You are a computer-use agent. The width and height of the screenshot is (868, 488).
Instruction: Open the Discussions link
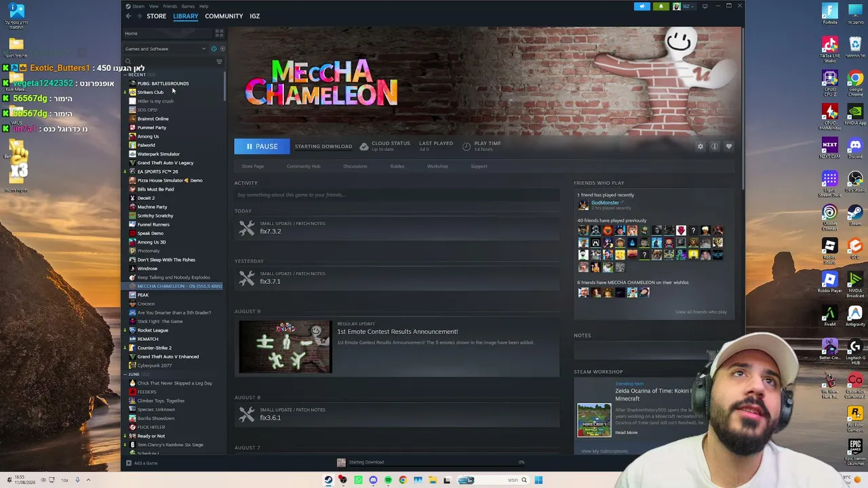pos(355,166)
